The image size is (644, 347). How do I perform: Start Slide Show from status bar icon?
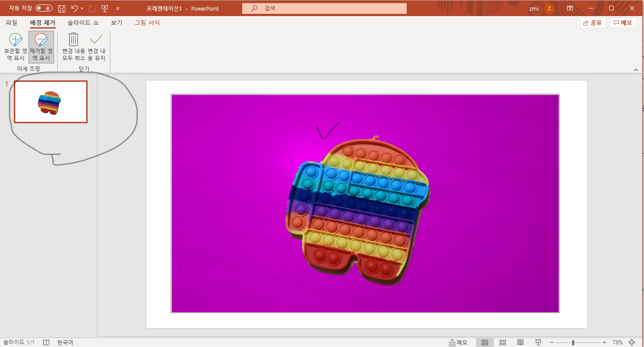point(538,343)
